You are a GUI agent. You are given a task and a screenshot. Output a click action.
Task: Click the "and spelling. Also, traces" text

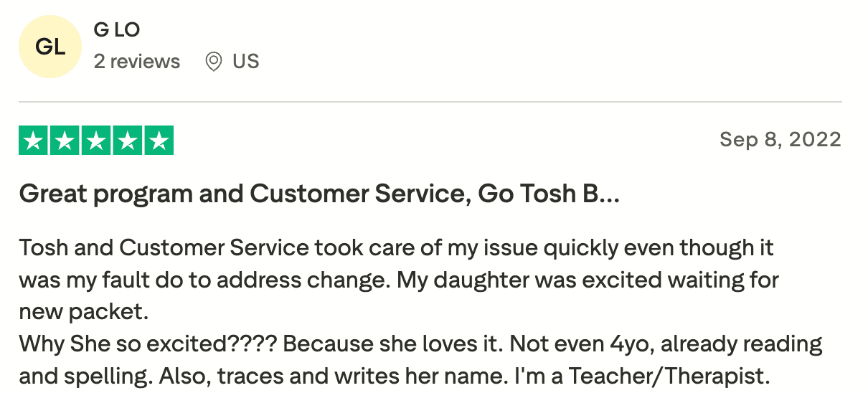point(157,375)
